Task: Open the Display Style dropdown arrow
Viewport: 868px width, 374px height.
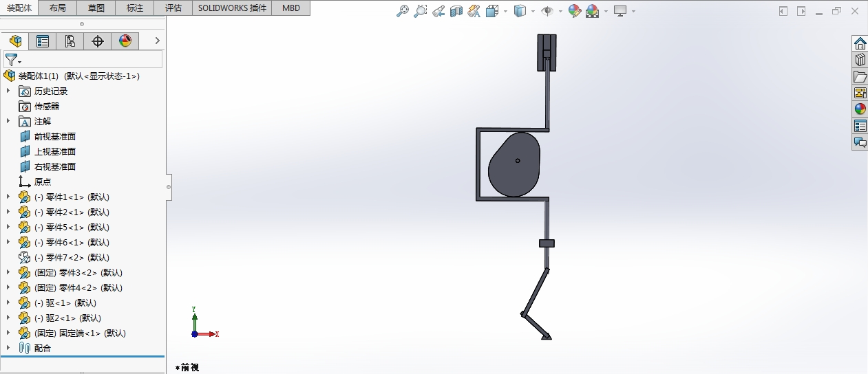Action: [534, 11]
